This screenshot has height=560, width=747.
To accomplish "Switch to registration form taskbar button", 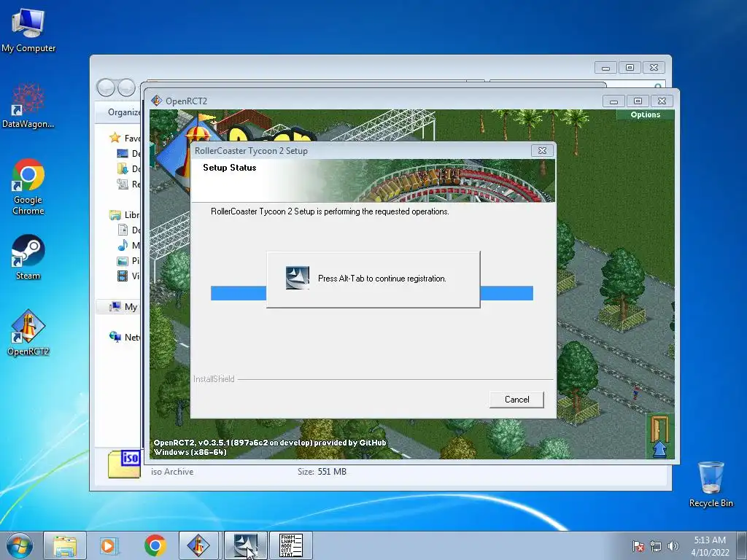I will (291, 545).
